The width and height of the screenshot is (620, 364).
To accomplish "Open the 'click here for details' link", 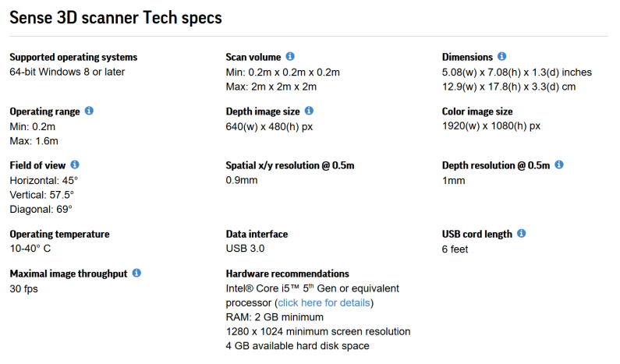I will (x=324, y=302).
